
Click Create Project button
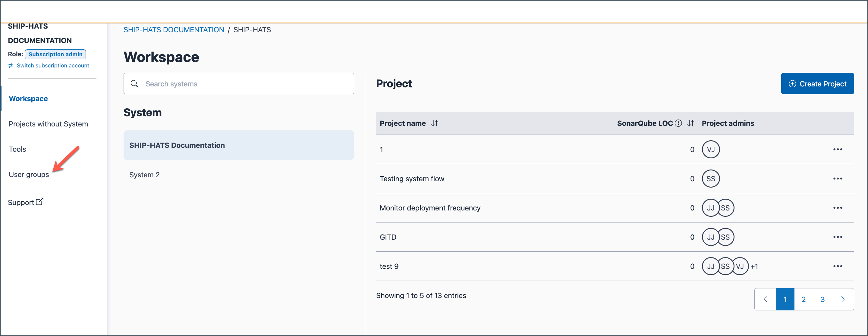click(x=817, y=84)
